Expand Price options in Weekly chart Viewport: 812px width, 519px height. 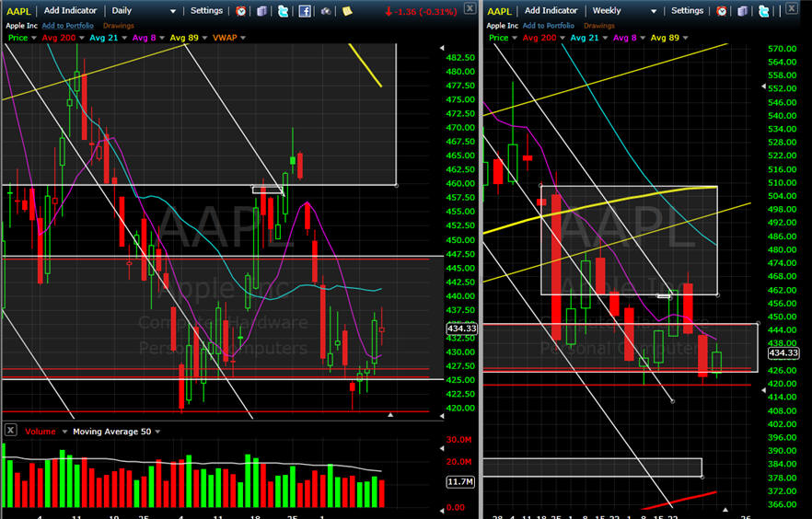[515, 38]
